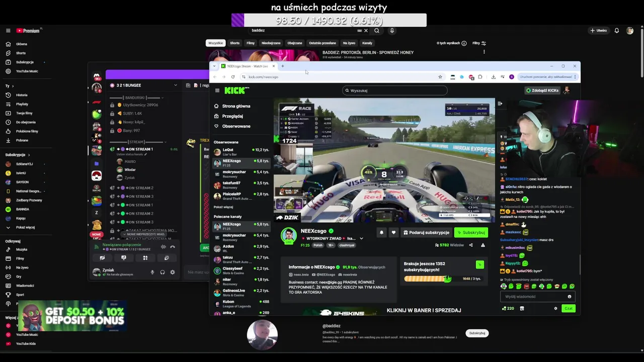Open the Kick chat shop icon
Image resolution: width=644 pixels, height=362 pixels.
[522, 308]
